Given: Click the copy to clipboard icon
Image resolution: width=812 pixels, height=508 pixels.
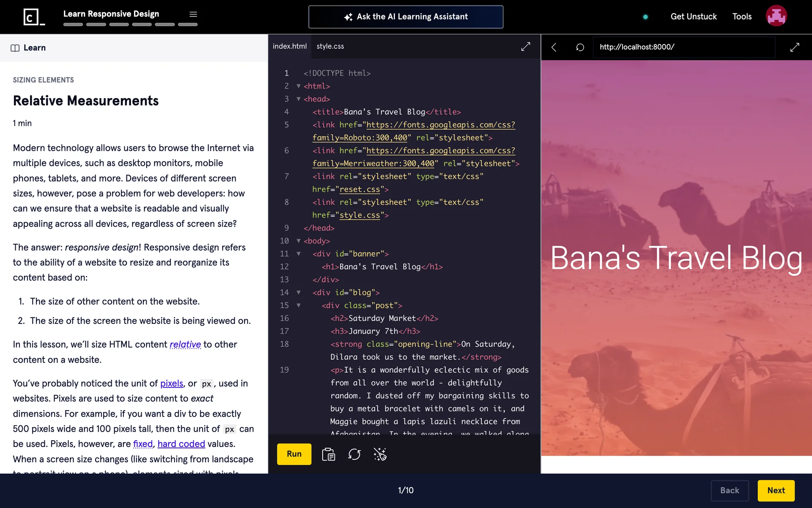Looking at the screenshot, I should (x=328, y=454).
